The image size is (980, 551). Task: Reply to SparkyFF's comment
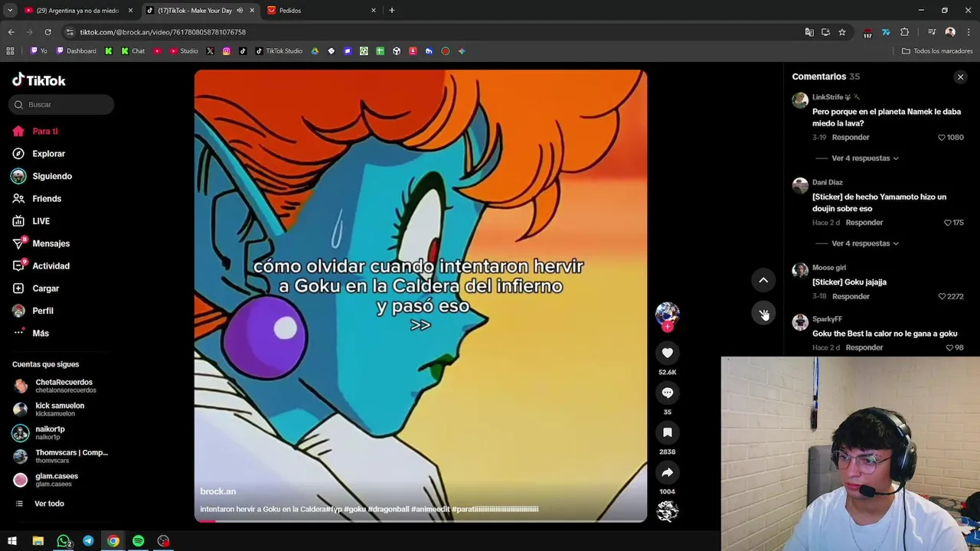tap(864, 347)
